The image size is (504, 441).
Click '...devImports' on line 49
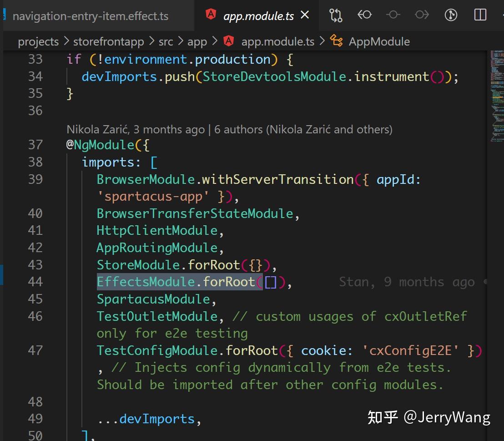(146, 419)
